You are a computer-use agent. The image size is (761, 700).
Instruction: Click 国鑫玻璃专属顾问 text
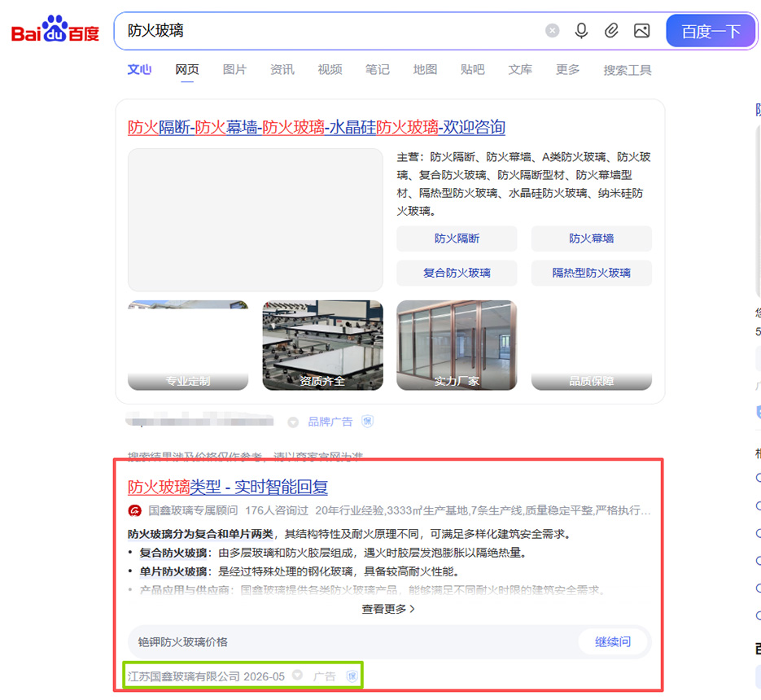pos(193,510)
